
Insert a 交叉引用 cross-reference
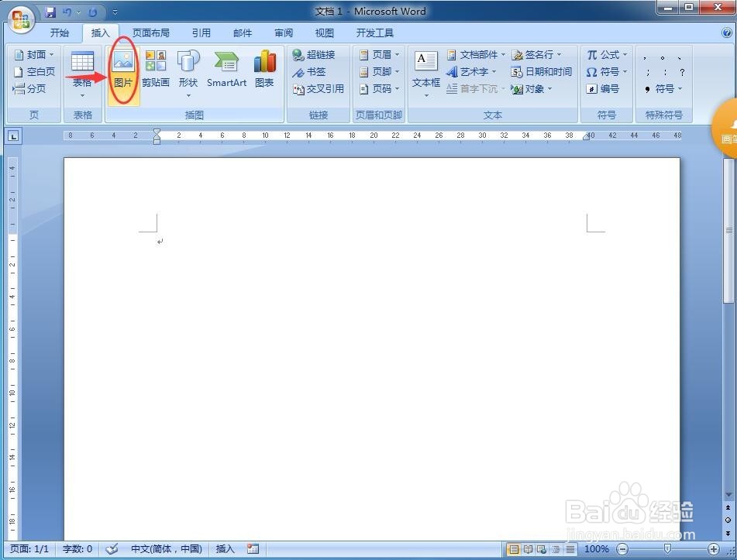pyautogui.click(x=319, y=88)
